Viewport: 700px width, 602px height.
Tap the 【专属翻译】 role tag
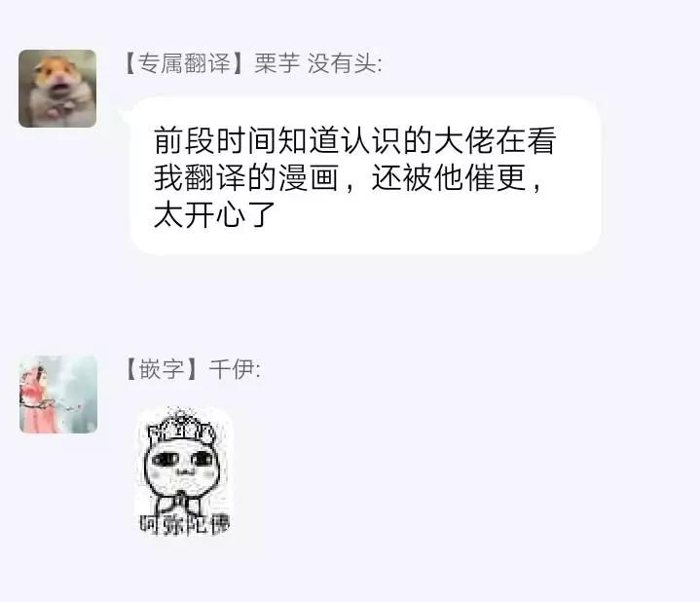pos(184,63)
